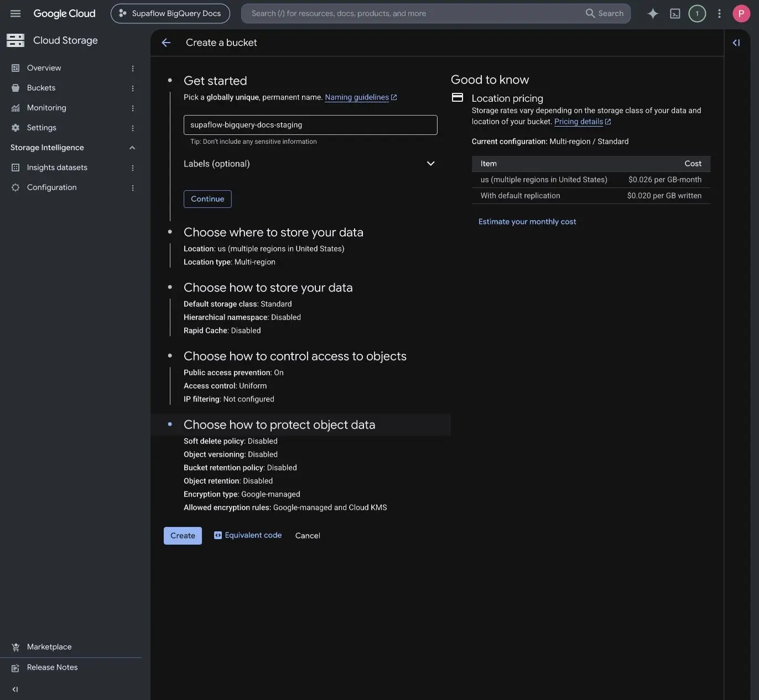Activate Cloud Shell terminal icon
This screenshot has height=700, width=759.
pyautogui.click(x=675, y=13)
